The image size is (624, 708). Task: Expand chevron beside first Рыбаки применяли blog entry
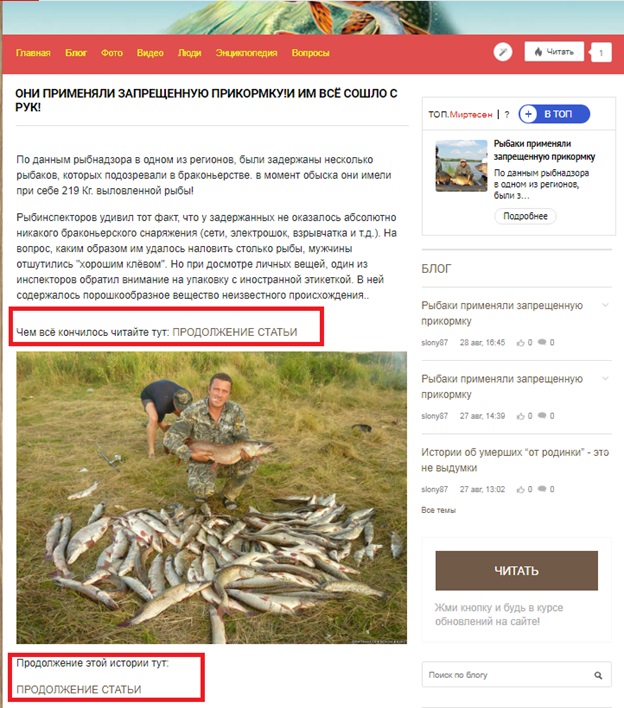pyautogui.click(x=605, y=305)
